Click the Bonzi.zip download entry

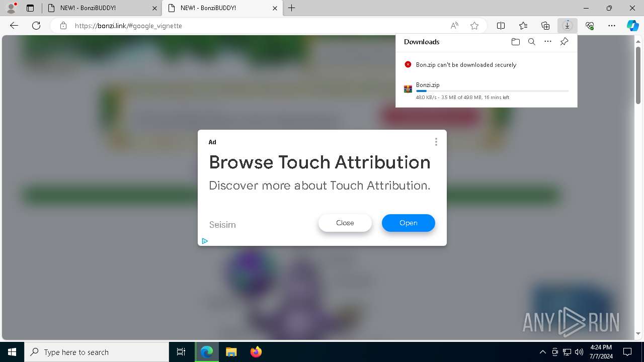pos(487,91)
